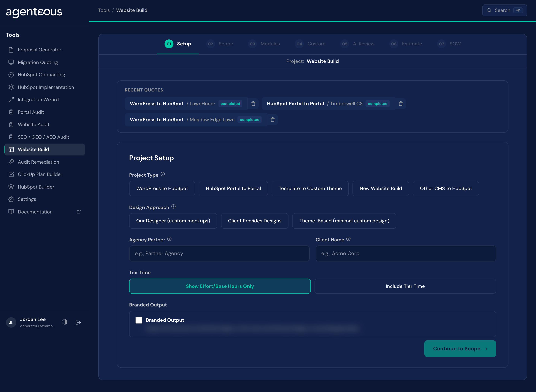This screenshot has width=536, height=392.
Task: Click the Migration Quoting monitor icon
Action: pos(11,62)
